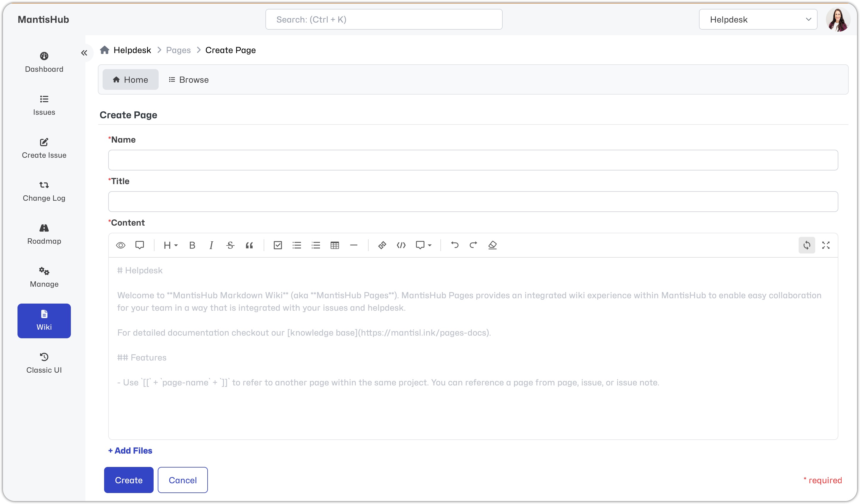860x504 pixels.
Task: Expand the editor to fullscreen
Action: point(826,245)
